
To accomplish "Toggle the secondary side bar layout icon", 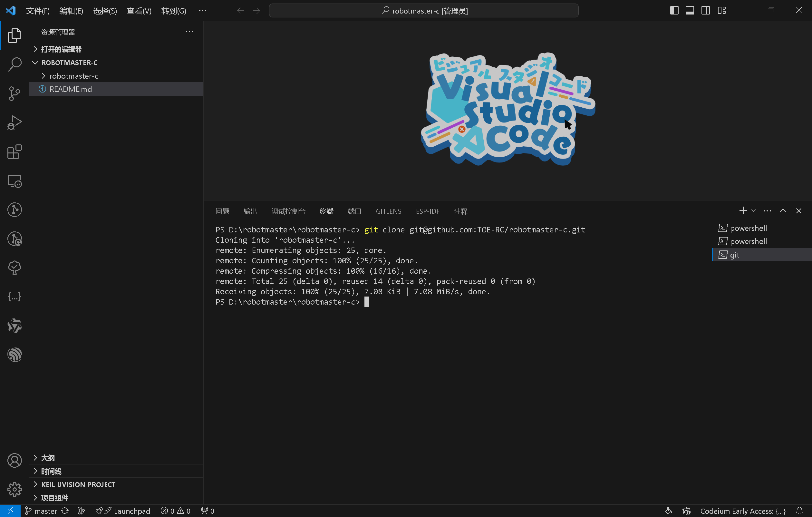I will (x=705, y=10).
